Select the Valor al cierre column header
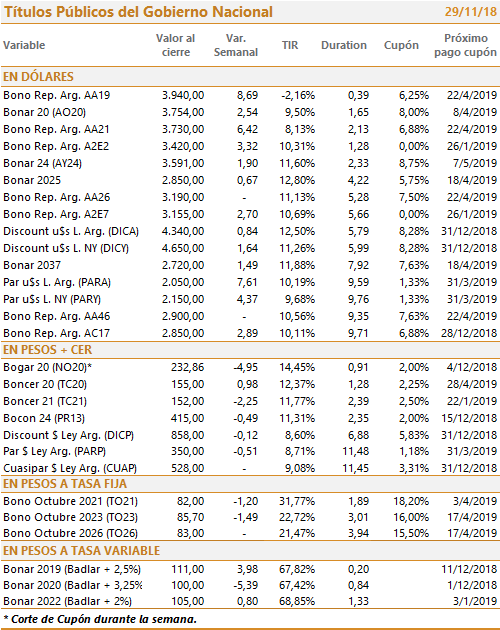This screenshot has height=630, width=500. click(176, 45)
